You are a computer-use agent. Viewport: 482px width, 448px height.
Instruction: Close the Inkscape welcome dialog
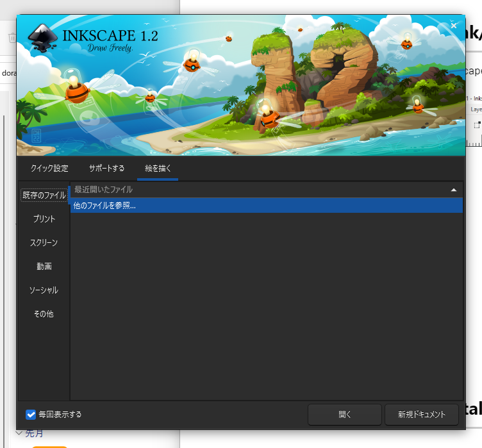coord(453,26)
